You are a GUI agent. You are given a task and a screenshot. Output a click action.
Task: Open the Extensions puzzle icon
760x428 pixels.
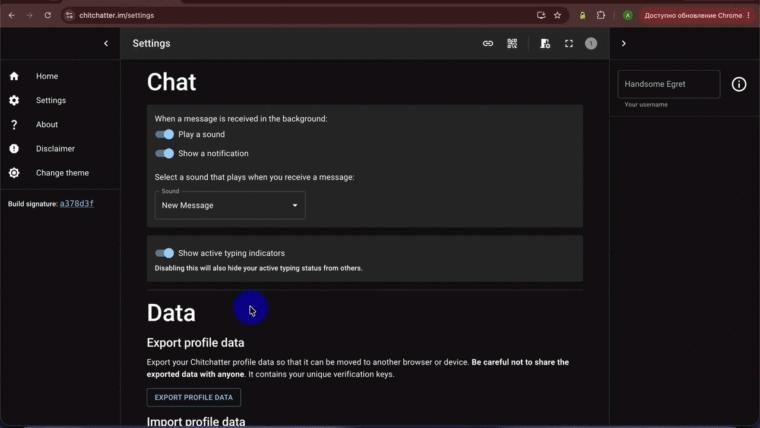tap(601, 16)
